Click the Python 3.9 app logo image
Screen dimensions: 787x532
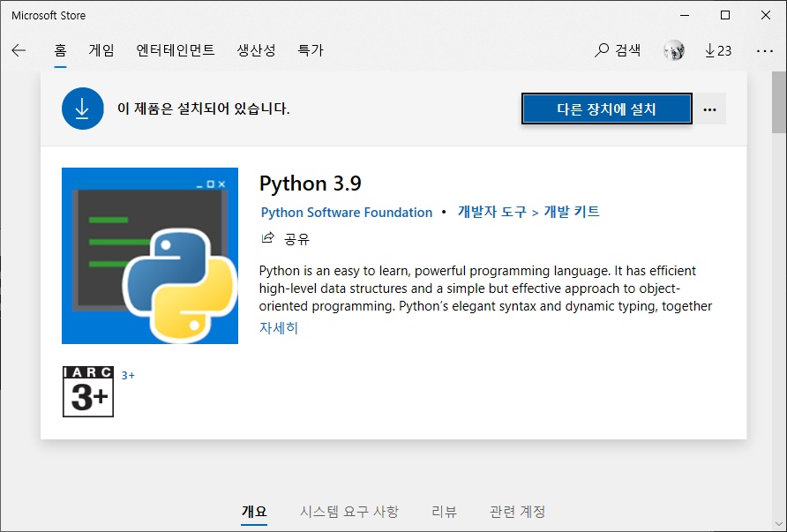150,256
